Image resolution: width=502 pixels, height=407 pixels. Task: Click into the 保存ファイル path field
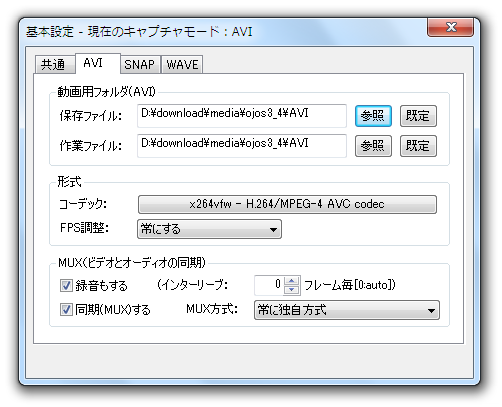point(242,116)
